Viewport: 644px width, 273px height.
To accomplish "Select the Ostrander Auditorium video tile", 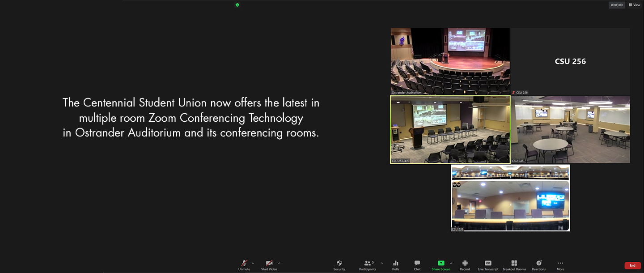I will [450, 61].
